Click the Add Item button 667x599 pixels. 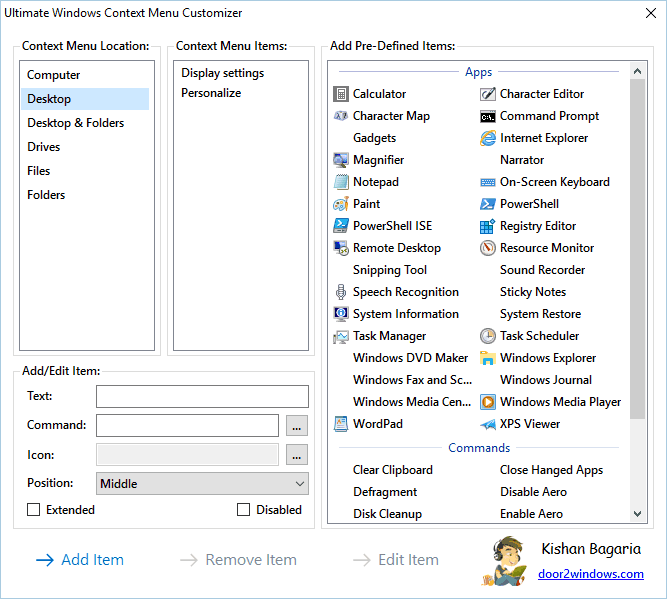point(80,560)
